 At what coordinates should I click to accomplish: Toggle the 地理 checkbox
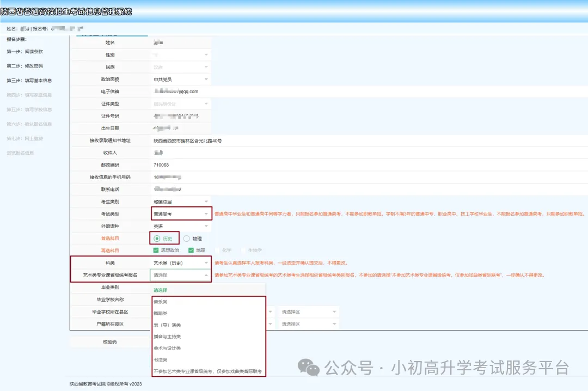(191, 251)
